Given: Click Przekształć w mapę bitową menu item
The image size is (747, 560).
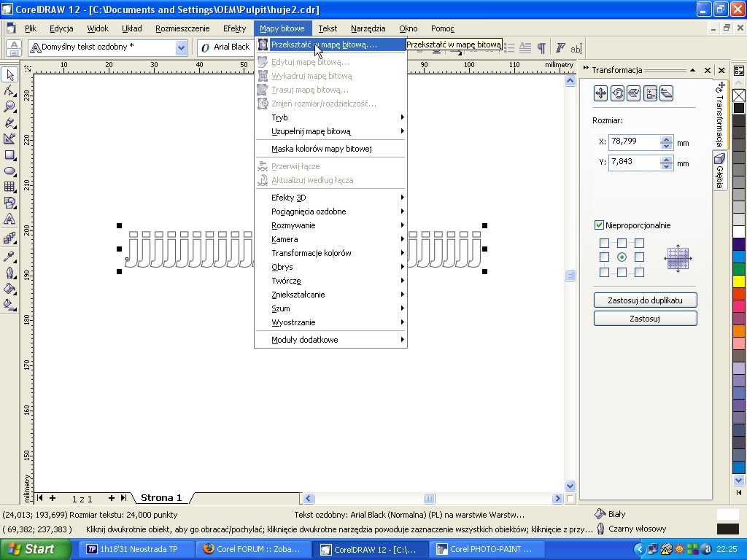Looking at the screenshot, I should click(x=324, y=44).
